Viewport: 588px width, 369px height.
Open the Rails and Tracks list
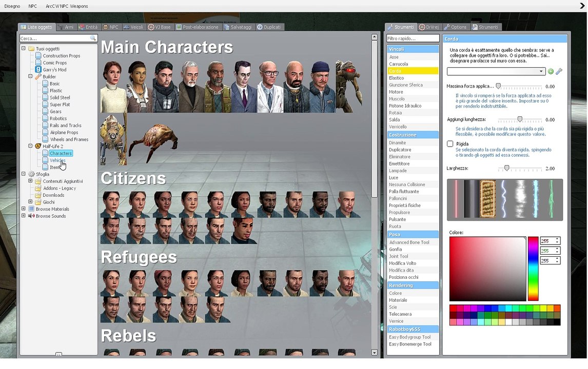[x=66, y=125]
